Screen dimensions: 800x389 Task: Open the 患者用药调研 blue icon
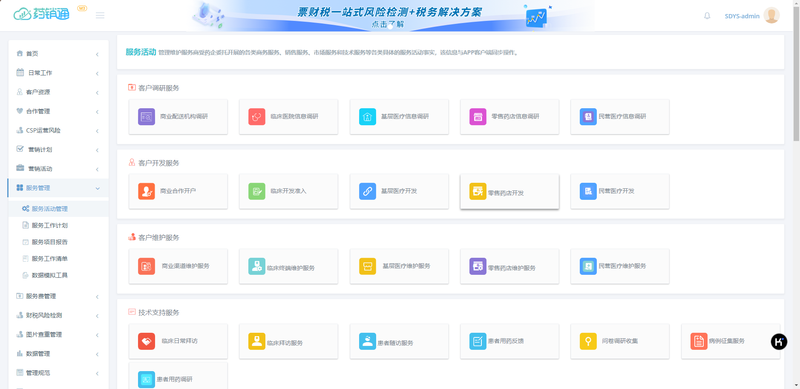146,379
